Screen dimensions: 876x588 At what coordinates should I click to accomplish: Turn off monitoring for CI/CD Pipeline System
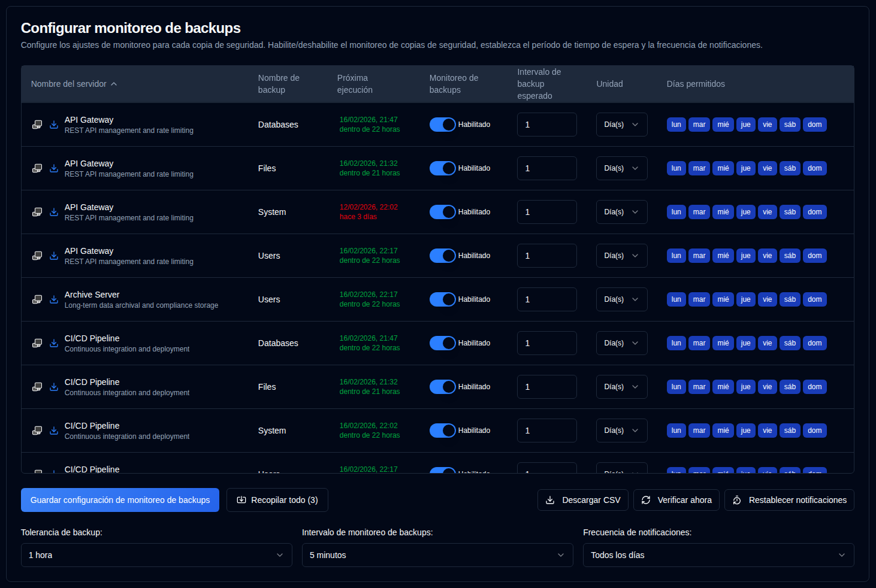[442, 431]
